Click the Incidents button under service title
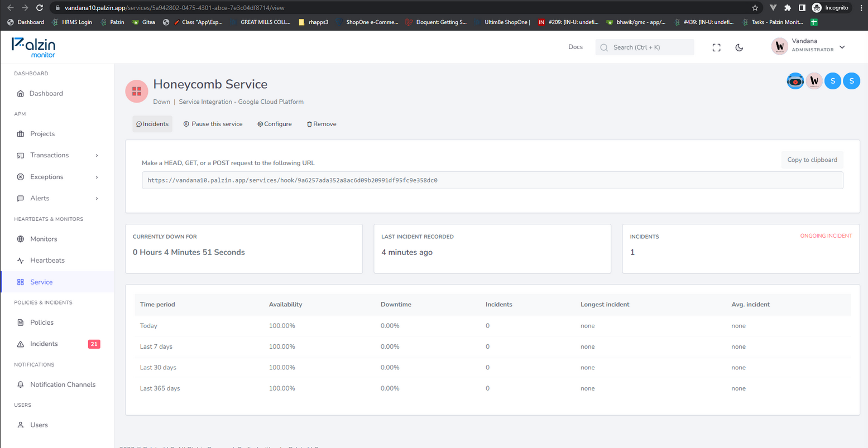The width and height of the screenshot is (868, 448). [x=152, y=124]
